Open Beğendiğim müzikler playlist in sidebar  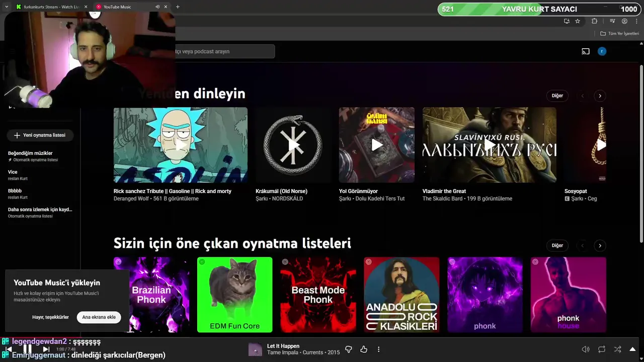click(x=40, y=156)
